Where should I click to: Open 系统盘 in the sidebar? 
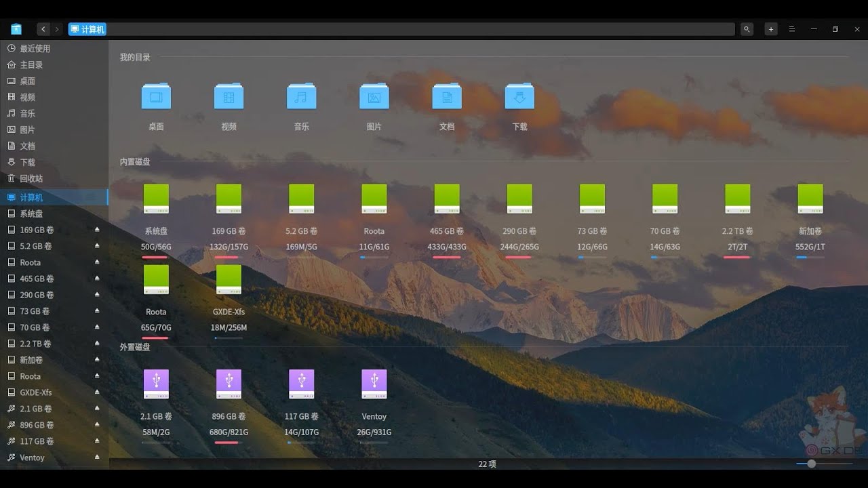click(x=54, y=213)
